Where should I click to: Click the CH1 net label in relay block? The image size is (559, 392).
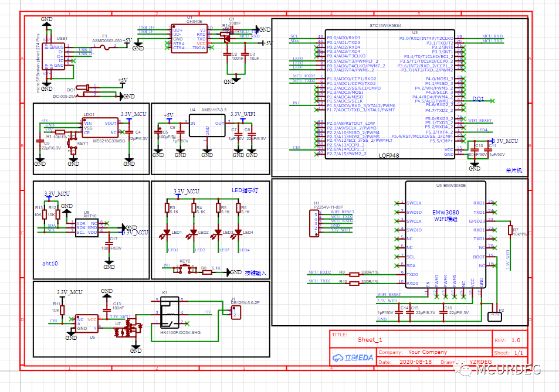pyautogui.click(x=53, y=321)
